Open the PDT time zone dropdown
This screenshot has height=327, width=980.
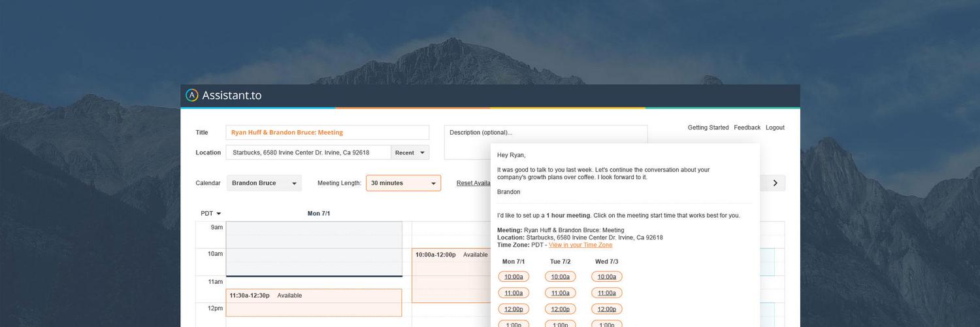(x=210, y=213)
